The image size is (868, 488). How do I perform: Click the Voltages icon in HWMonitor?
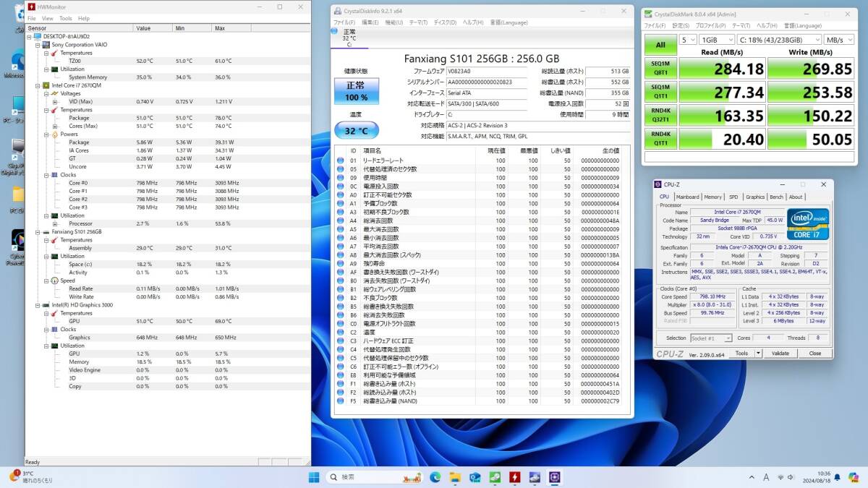tap(55, 93)
